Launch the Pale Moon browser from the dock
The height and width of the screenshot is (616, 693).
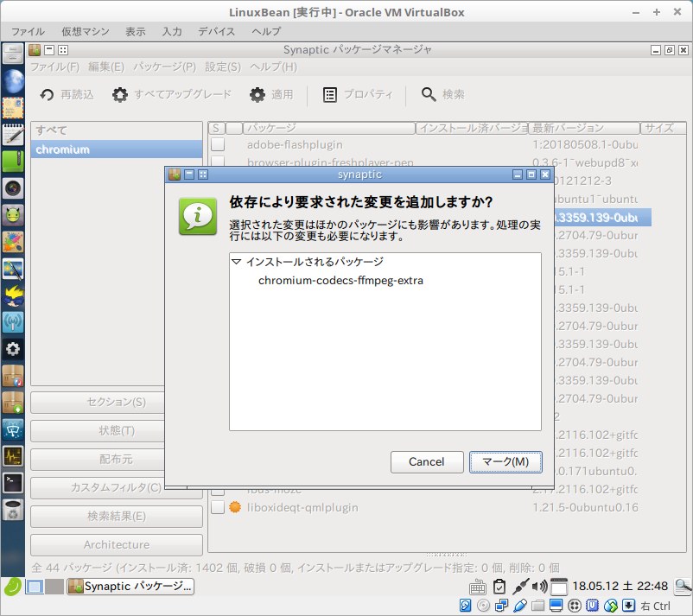13,81
